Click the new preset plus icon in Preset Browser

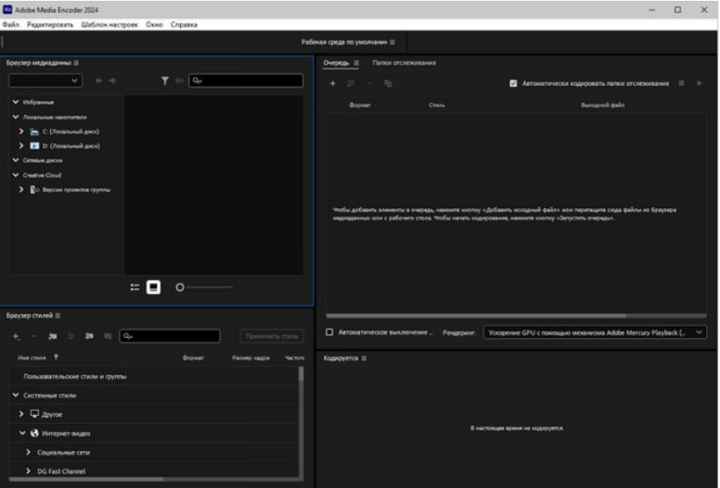17,336
